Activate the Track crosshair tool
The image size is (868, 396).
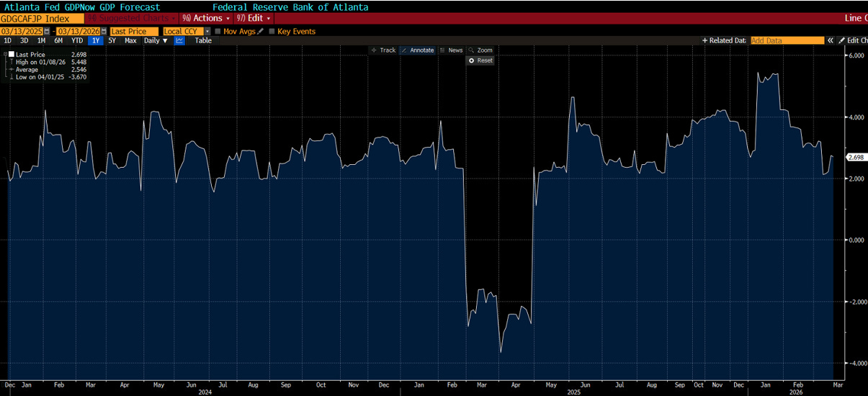click(382, 50)
